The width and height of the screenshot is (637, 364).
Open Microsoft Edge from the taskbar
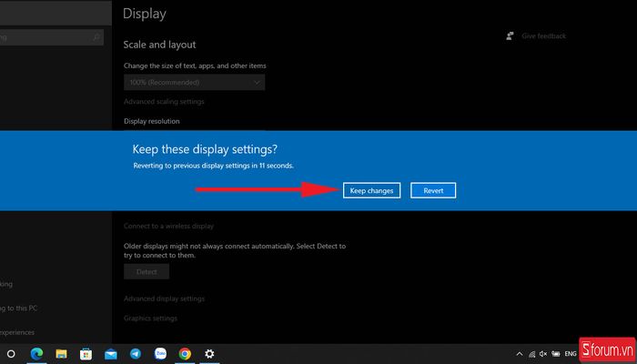[37, 353]
